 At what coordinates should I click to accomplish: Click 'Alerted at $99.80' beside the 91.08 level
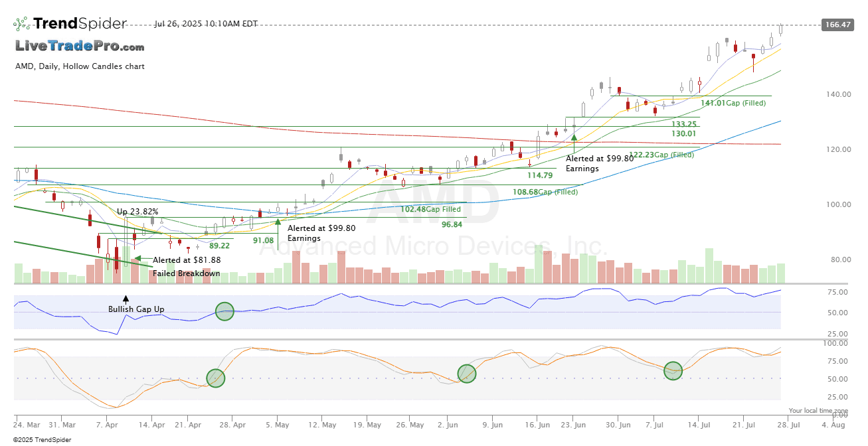point(321,228)
